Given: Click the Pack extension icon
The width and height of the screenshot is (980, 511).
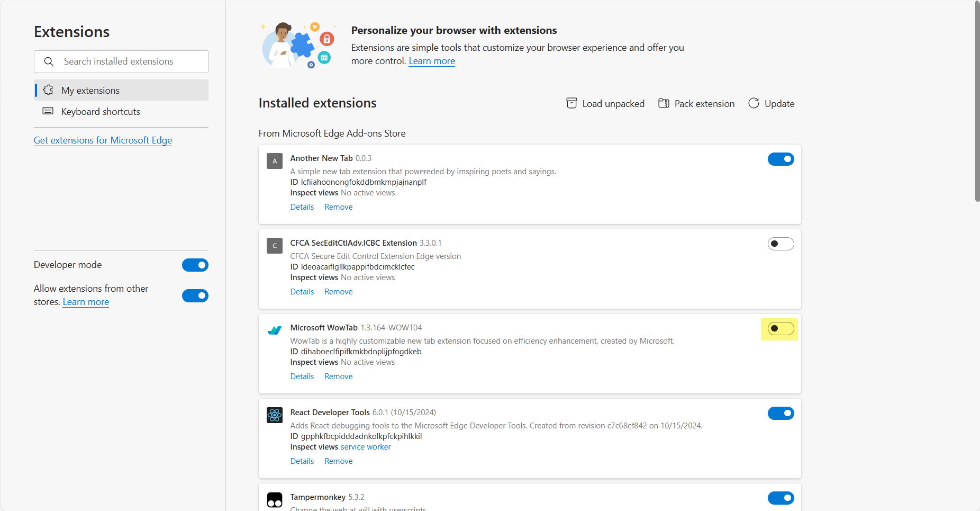Looking at the screenshot, I should pos(664,103).
